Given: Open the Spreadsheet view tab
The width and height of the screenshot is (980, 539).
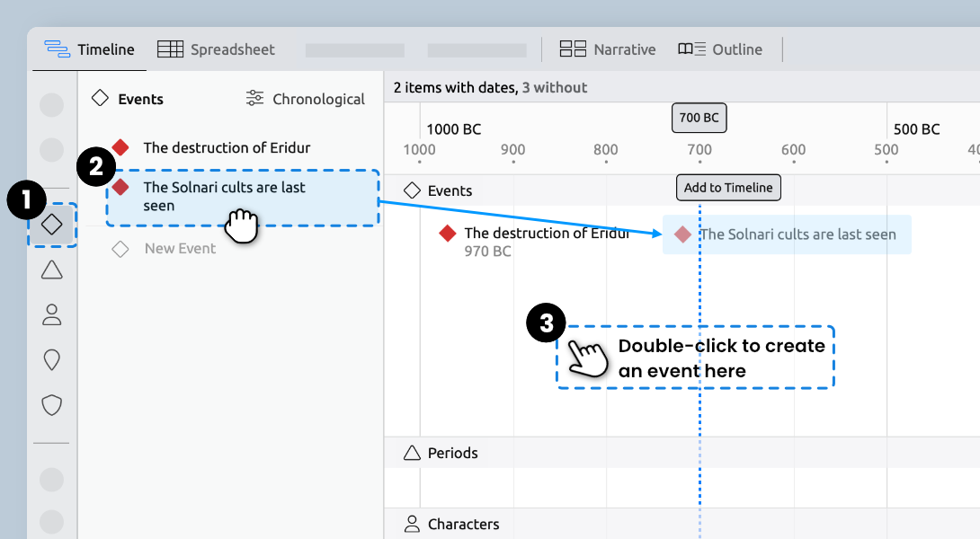Looking at the screenshot, I should pyautogui.click(x=216, y=49).
